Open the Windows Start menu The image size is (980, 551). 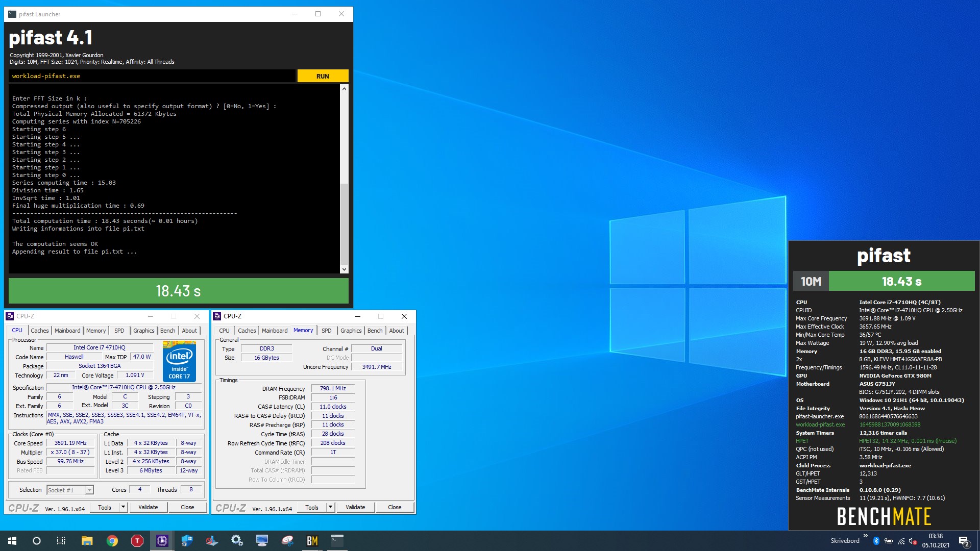point(12,541)
